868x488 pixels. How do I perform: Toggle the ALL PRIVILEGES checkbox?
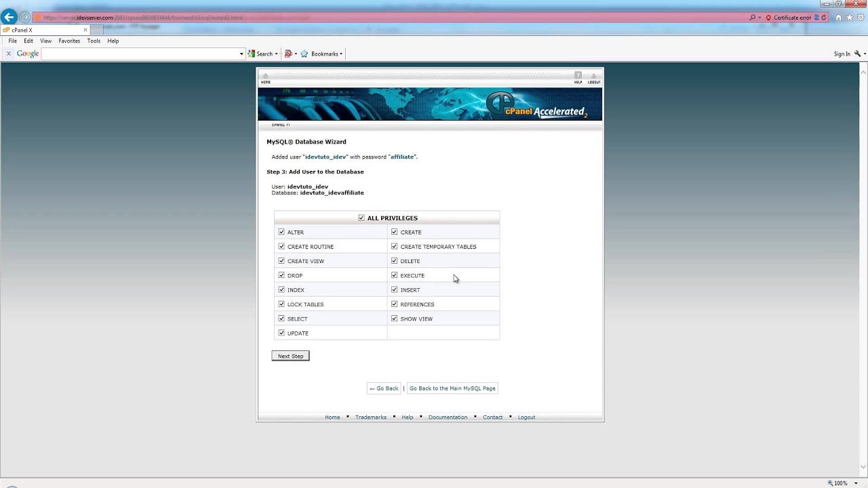click(361, 218)
